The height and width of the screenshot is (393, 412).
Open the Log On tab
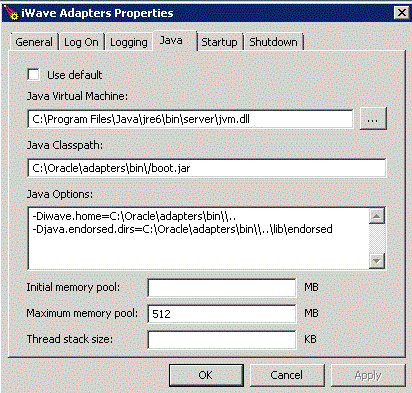click(81, 42)
